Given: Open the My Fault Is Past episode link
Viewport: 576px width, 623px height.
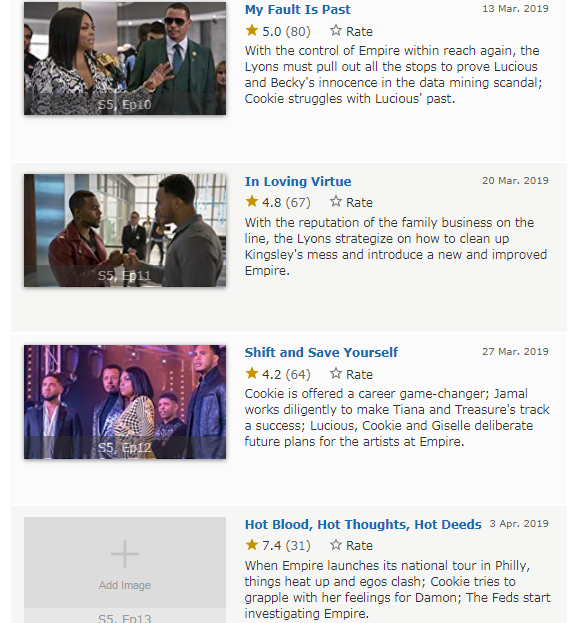Looking at the screenshot, I should pyautogui.click(x=298, y=10).
